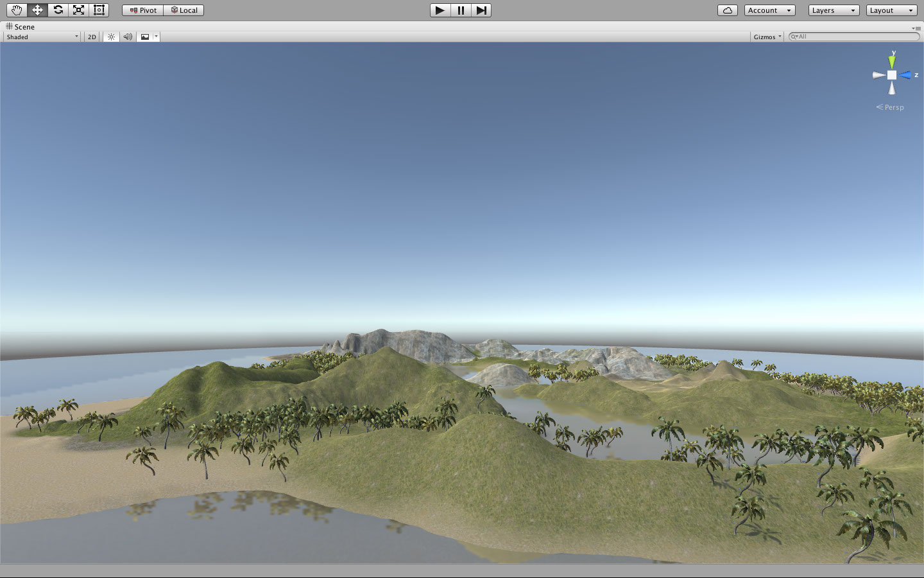Open the Shaded draw mode dropdown
The height and width of the screenshot is (578, 924).
42,37
